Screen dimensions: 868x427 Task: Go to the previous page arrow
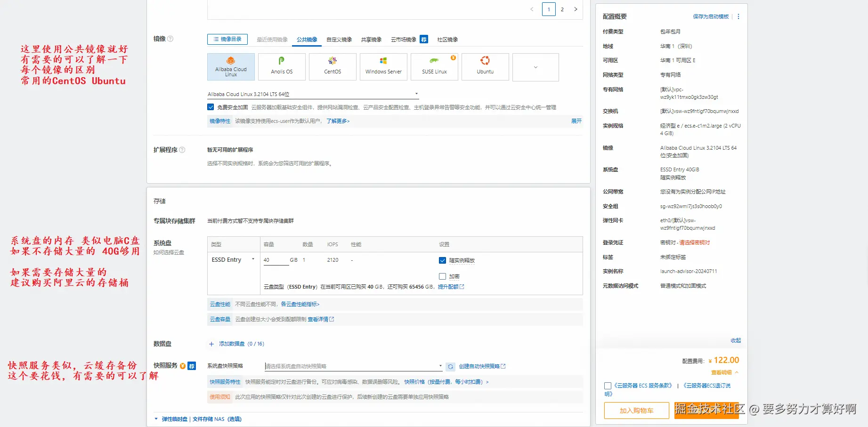tap(532, 9)
